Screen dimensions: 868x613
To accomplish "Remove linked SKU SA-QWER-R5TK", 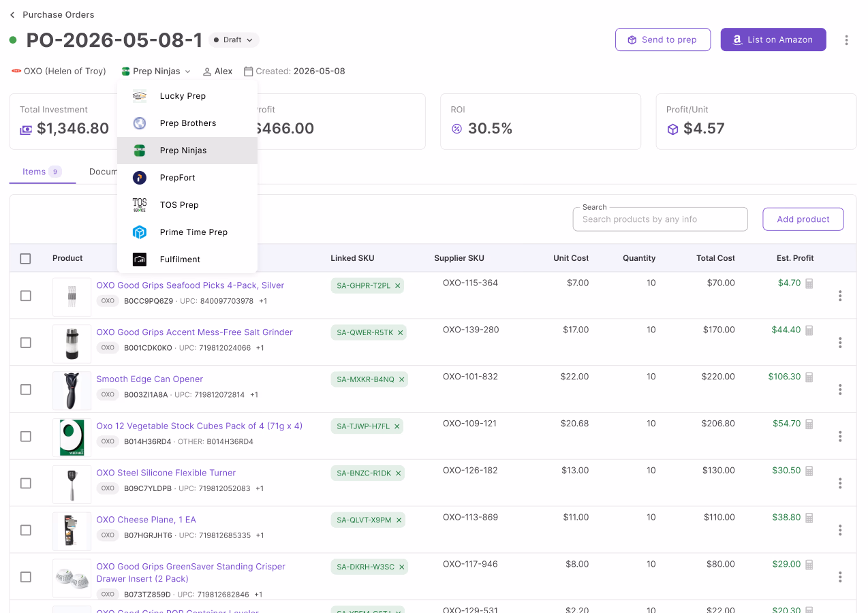I will 400,333.
